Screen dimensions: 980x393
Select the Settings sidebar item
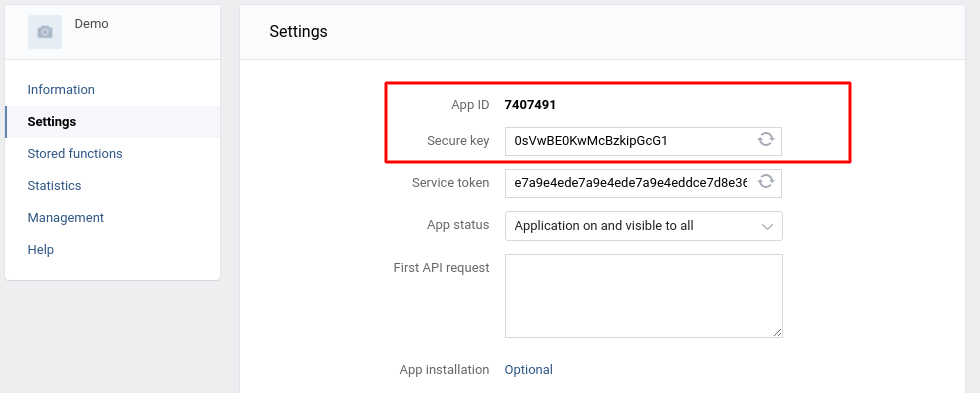52,121
